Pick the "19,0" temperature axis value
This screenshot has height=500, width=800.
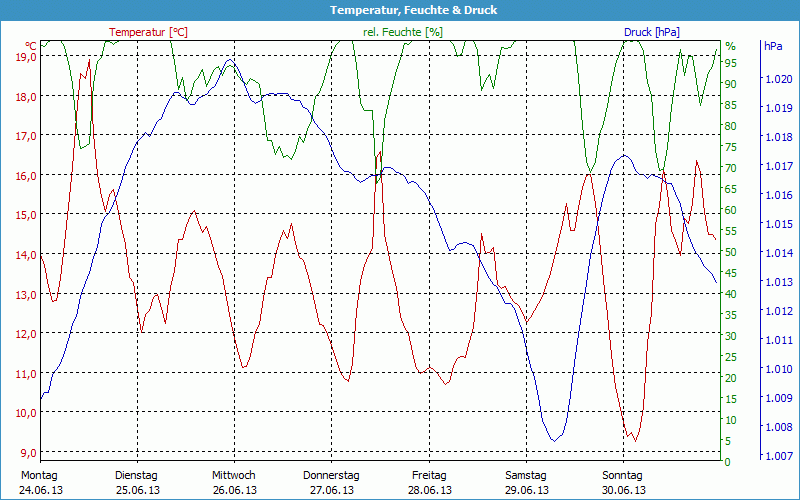click(x=26, y=57)
